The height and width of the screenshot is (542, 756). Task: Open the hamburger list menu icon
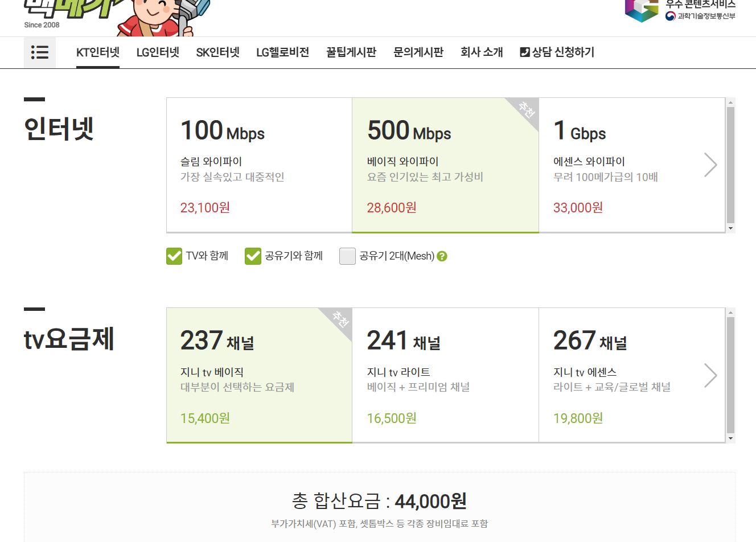click(39, 52)
